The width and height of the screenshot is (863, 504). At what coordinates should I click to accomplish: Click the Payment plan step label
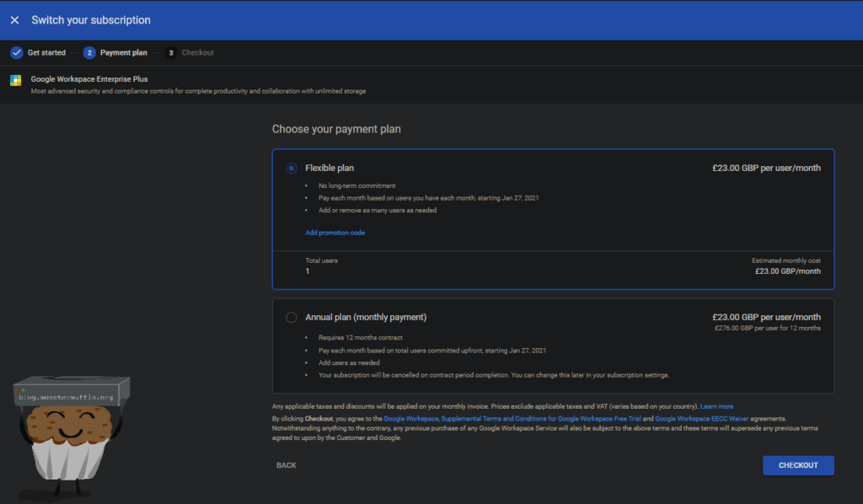point(123,52)
